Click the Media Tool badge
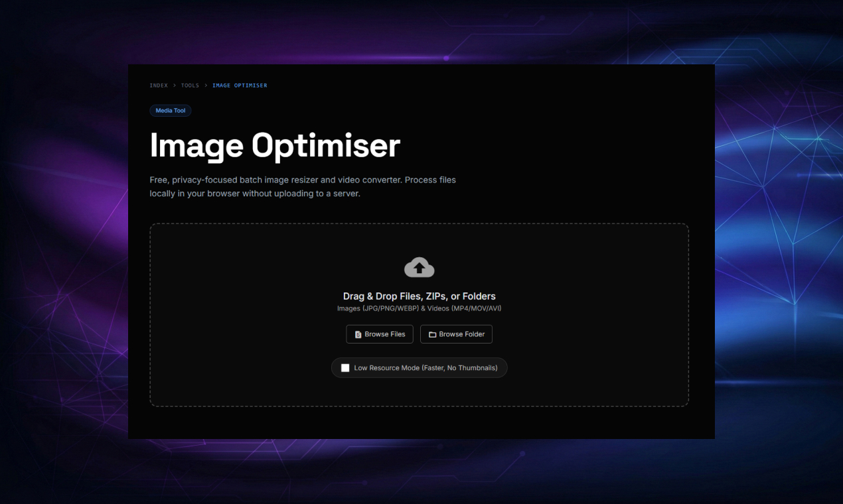Viewport: 843px width, 504px height. click(x=170, y=110)
